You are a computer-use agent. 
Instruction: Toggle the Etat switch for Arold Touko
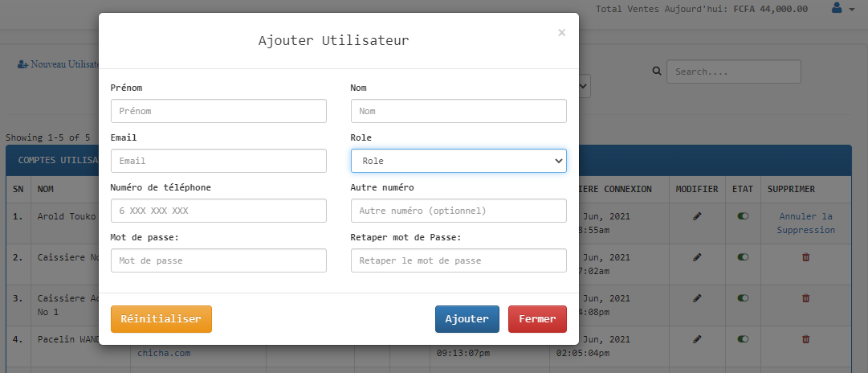743,216
